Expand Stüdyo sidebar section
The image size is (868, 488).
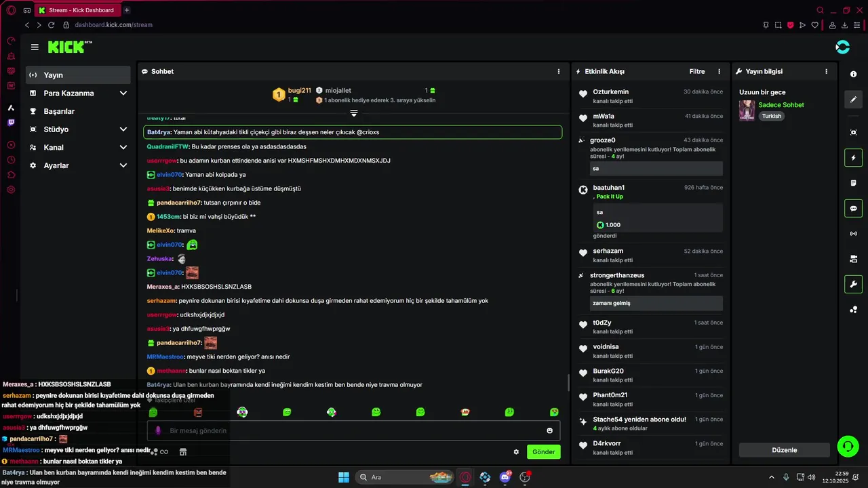click(79, 129)
